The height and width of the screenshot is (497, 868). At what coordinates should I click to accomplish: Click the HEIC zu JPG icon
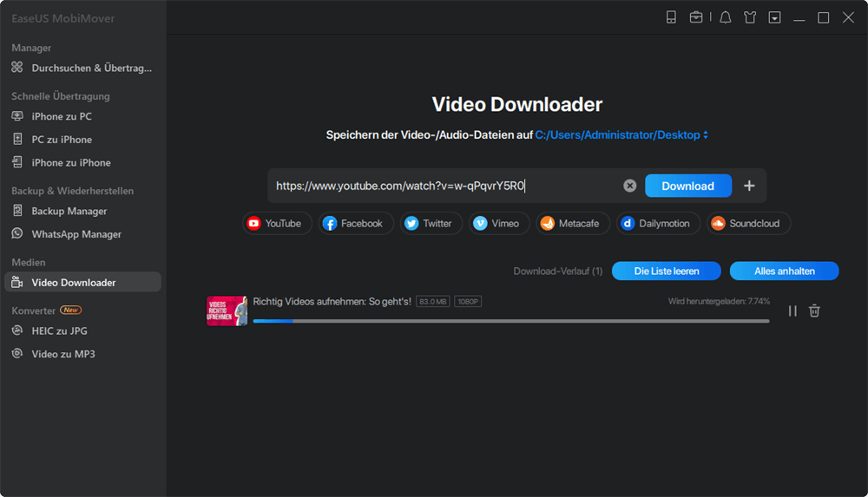coord(17,330)
